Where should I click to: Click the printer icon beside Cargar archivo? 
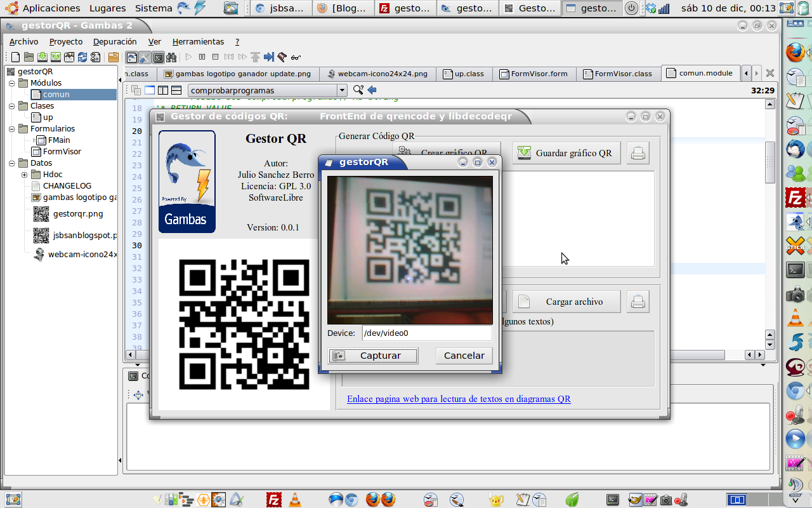coord(638,302)
